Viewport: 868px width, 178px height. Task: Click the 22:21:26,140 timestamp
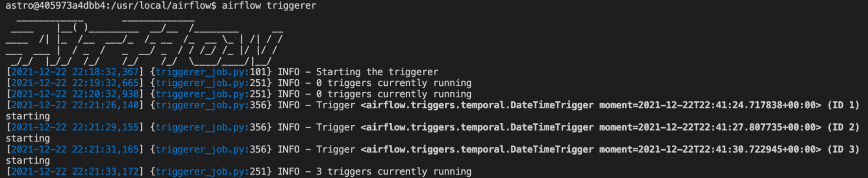pyautogui.click(x=105, y=105)
